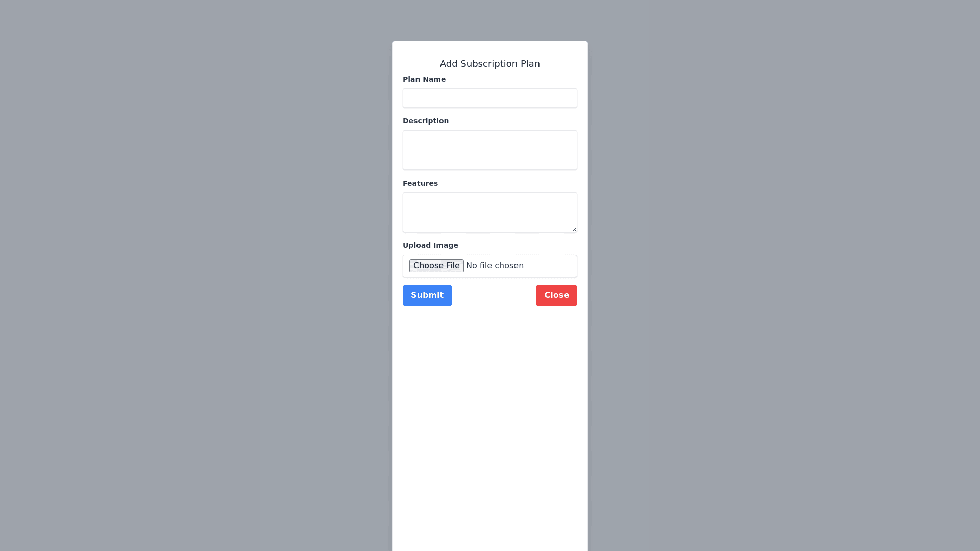980x551 pixels.
Task: Submit the subscription plan form
Action: (x=427, y=295)
